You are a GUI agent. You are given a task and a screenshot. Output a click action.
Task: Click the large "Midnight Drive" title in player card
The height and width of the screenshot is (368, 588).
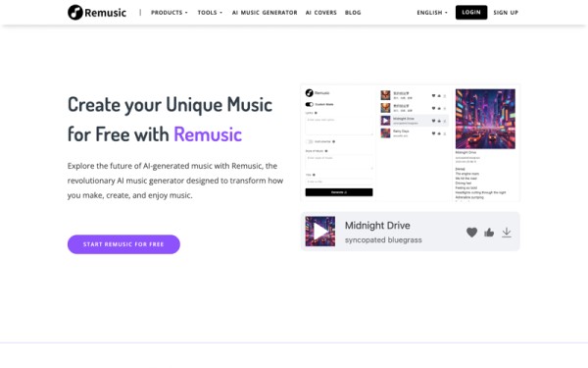pos(377,226)
